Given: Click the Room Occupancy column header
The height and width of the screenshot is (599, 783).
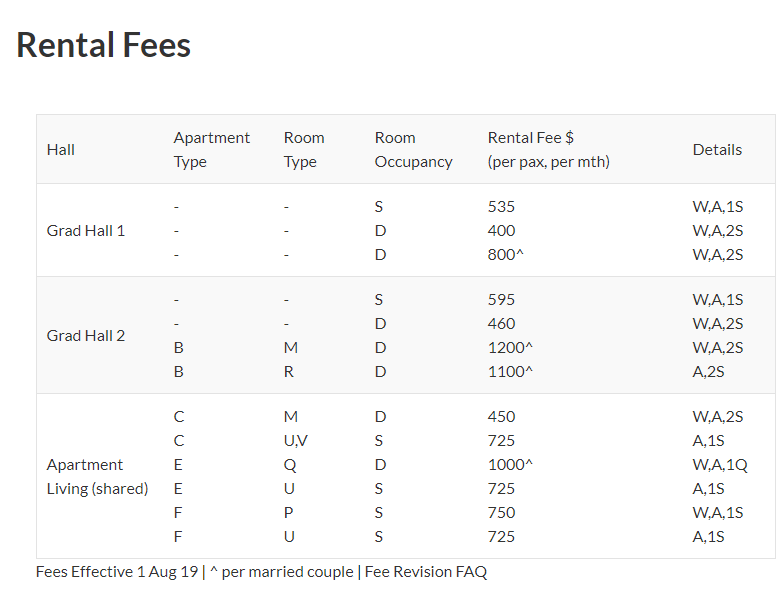Looking at the screenshot, I should (413, 150).
